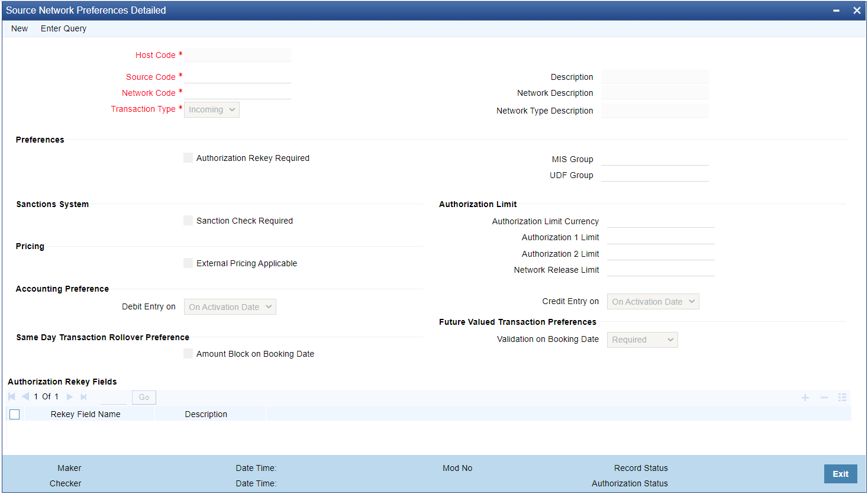Close the Source Network Preferences Detailed window
The width and height of the screenshot is (868, 494).
(x=857, y=11)
